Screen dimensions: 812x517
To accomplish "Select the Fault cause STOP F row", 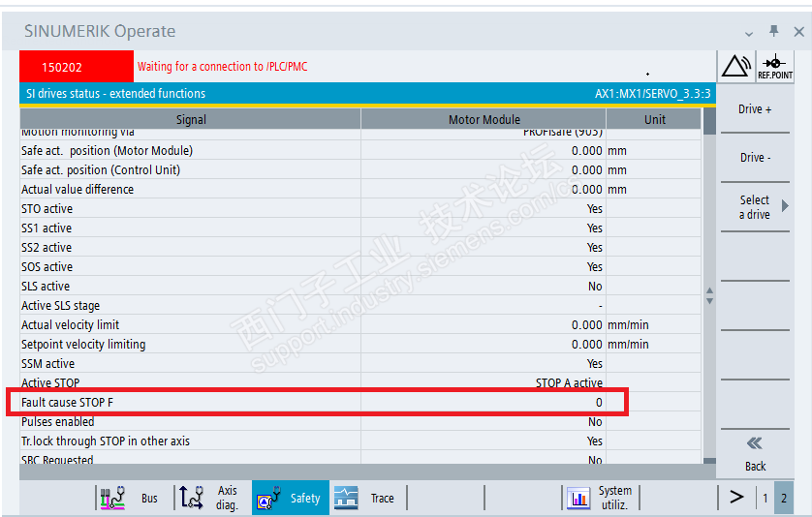I will (360, 402).
